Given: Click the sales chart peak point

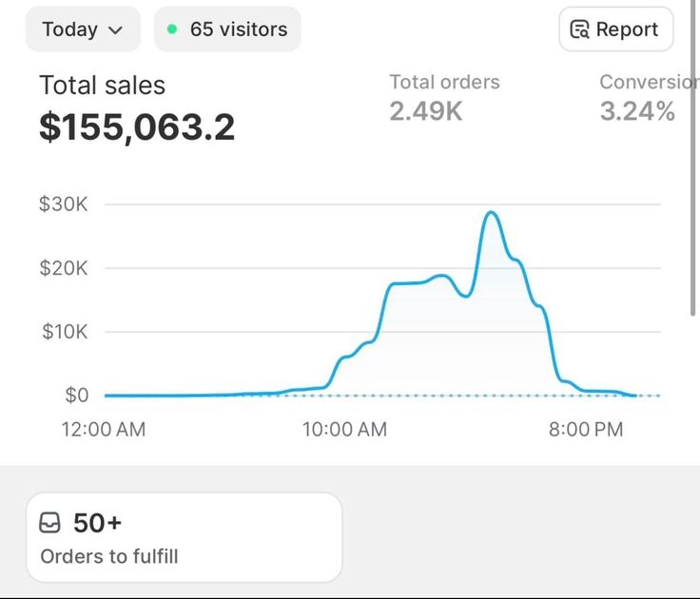Looking at the screenshot, I should click(x=491, y=212).
